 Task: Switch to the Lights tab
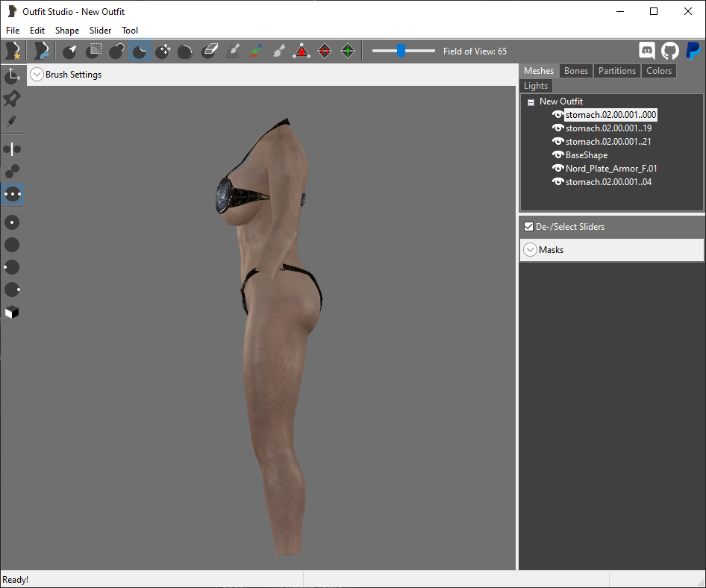tap(536, 86)
